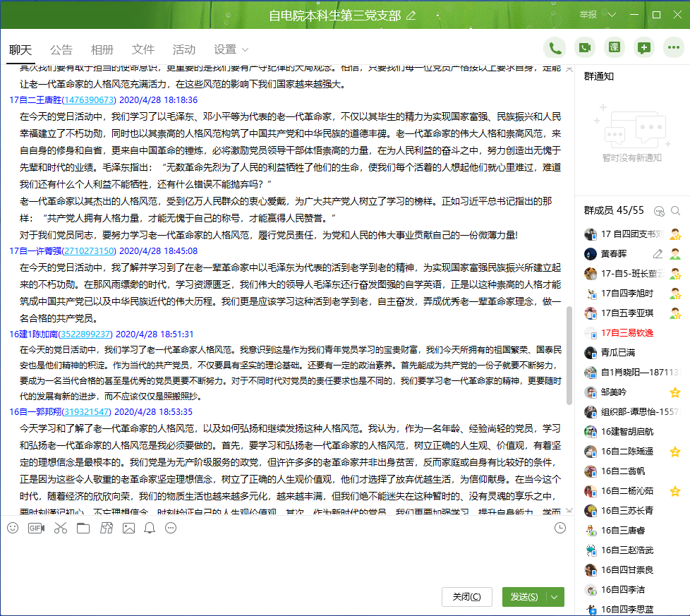Viewport: 690px width, 616px height.
Task: Search group members with magnifier icon
Action: pyautogui.click(x=676, y=210)
